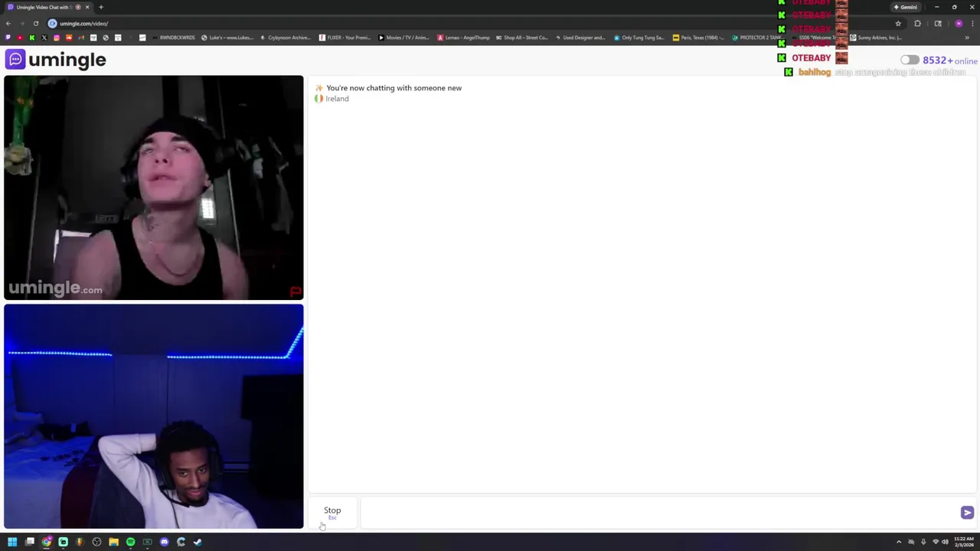Open the RWNDBCKWRDS bookmark
Image resolution: width=980 pixels, height=551 pixels.
click(x=173, y=37)
